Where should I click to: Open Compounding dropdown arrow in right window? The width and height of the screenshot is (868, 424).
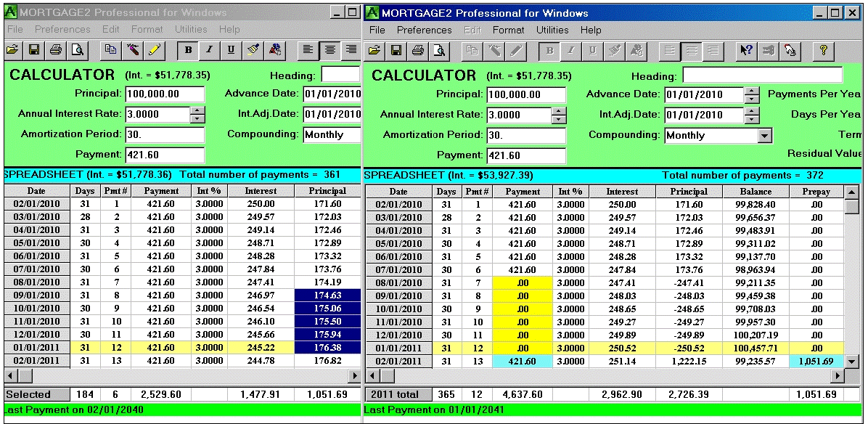[x=764, y=136]
